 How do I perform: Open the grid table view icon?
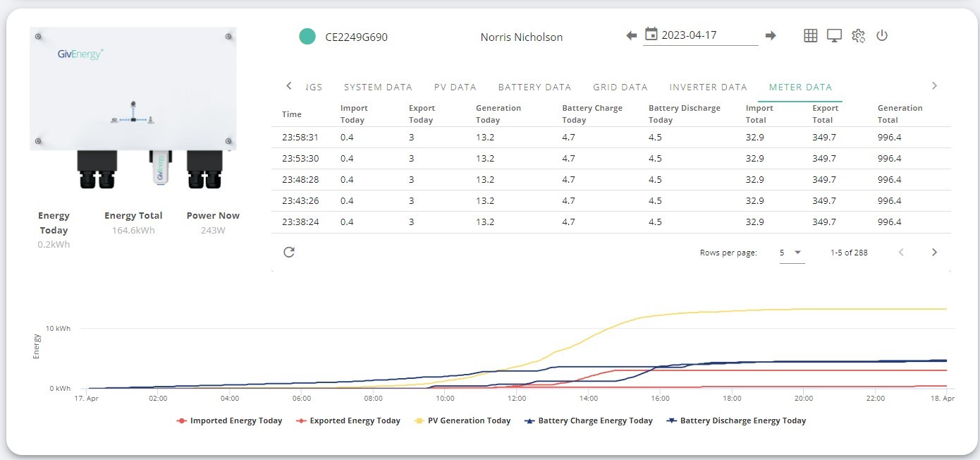coord(811,35)
